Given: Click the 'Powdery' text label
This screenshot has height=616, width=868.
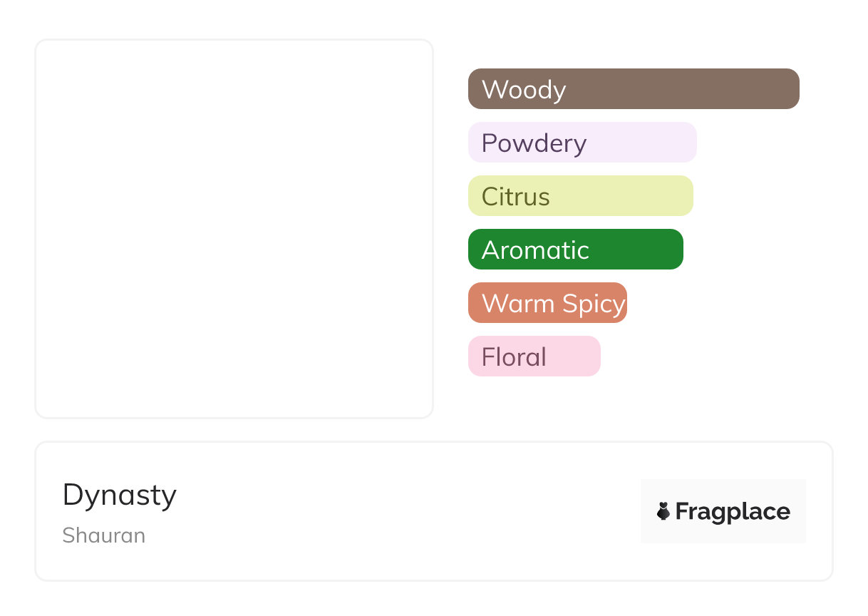Looking at the screenshot, I should click(534, 143).
